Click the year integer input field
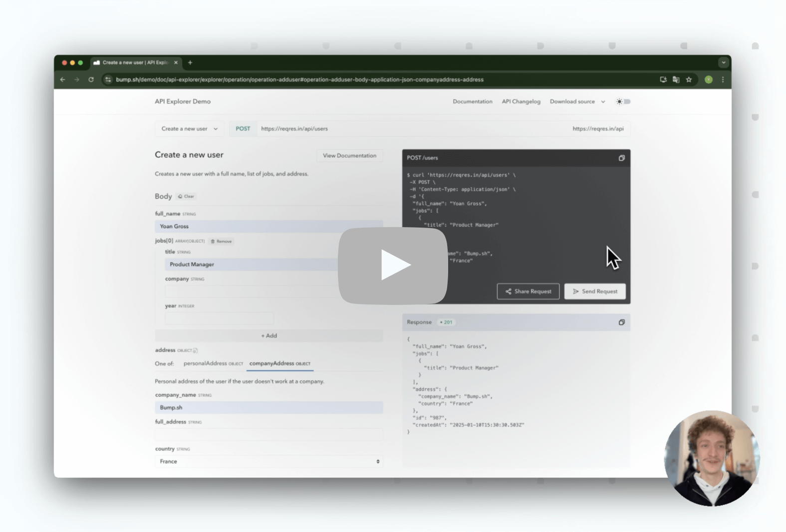 click(x=220, y=318)
